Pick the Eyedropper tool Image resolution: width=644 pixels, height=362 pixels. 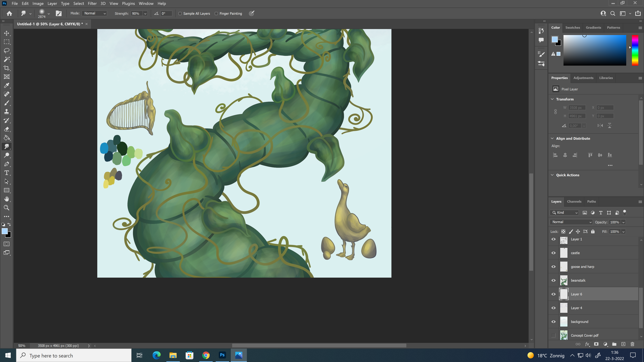pyautogui.click(x=7, y=86)
